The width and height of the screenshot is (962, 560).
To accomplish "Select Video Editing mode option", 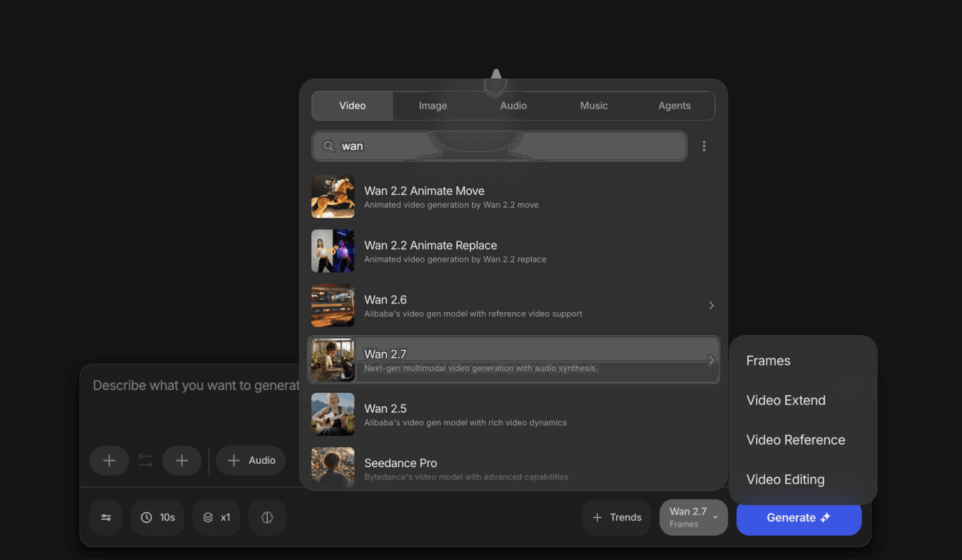I will pyautogui.click(x=785, y=480).
